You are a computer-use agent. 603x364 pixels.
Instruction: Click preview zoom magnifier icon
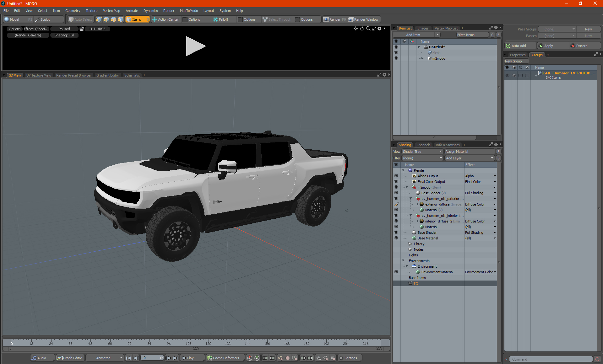(368, 29)
